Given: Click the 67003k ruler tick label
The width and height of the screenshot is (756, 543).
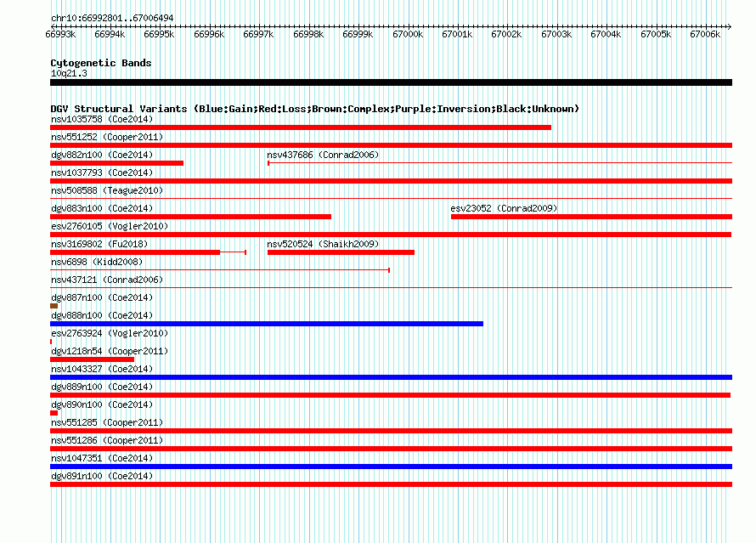Looking at the screenshot, I should pyautogui.click(x=556, y=34).
